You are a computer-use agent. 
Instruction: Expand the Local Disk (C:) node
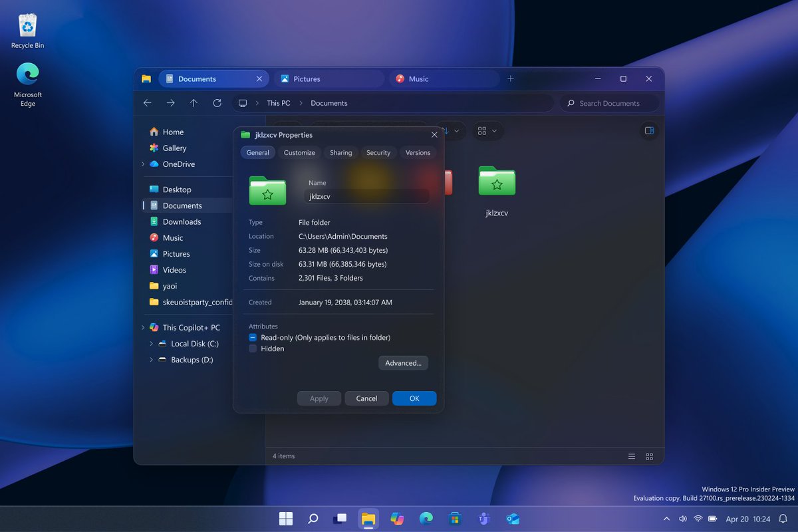click(x=152, y=344)
